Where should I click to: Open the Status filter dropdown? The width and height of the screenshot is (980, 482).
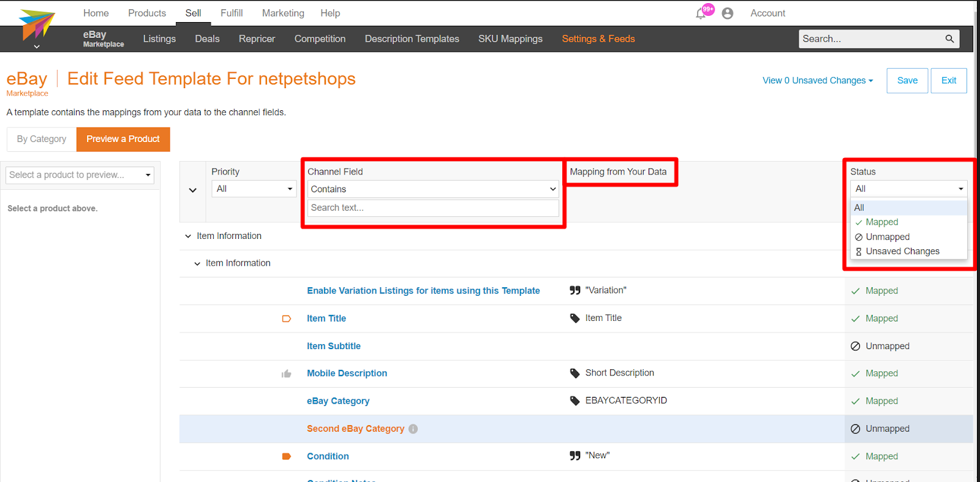click(x=908, y=189)
